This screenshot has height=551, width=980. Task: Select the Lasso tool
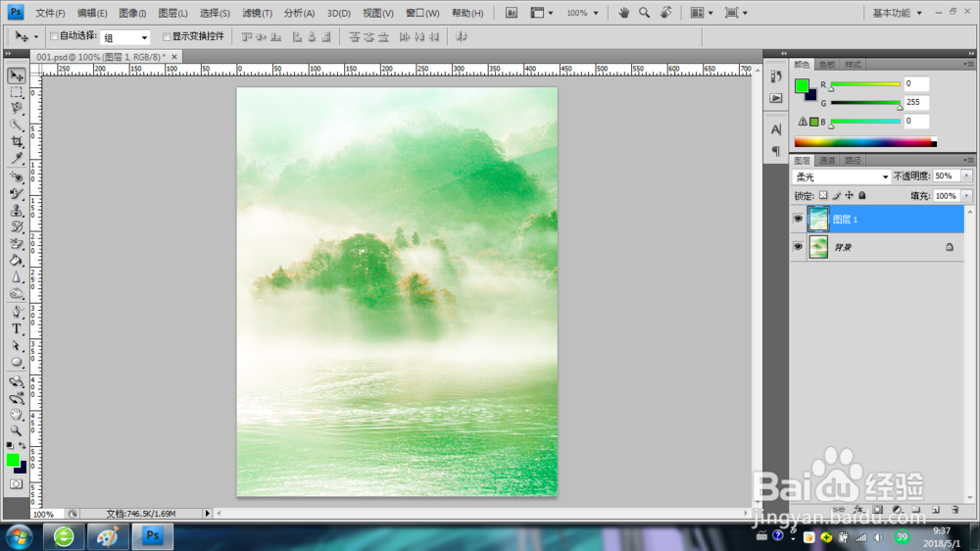point(17,109)
